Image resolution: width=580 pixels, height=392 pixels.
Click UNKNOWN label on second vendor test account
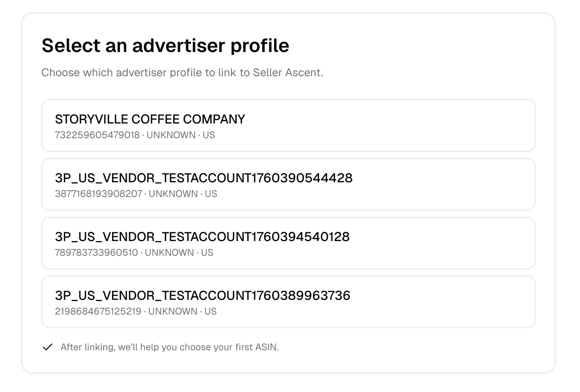(x=170, y=253)
